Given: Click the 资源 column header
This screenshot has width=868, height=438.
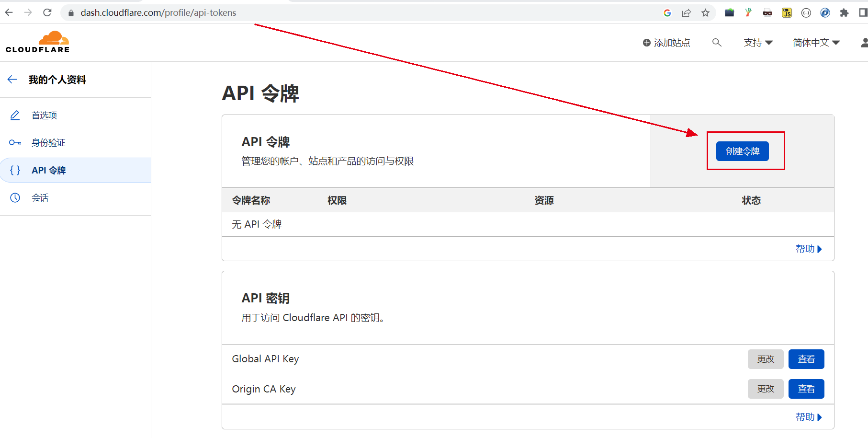Looking at the screenshot, I should pyautogui.click(x=544, y=200).
